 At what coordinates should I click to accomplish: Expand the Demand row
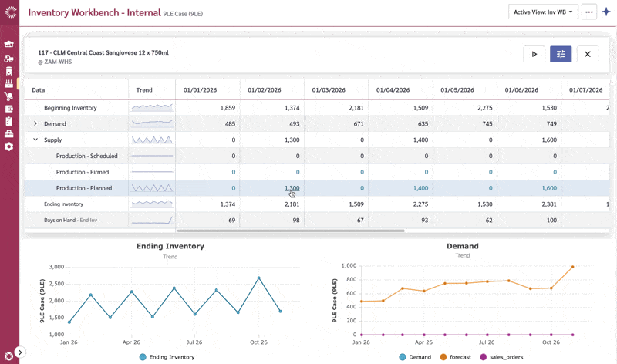35,123
